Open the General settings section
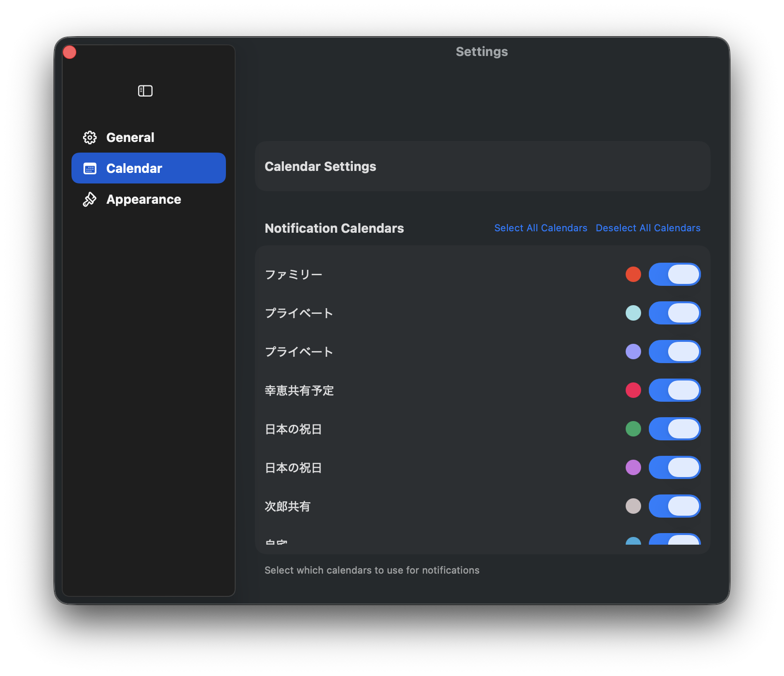The height and width of the screenshot is (676, 784). click(130, 137)
